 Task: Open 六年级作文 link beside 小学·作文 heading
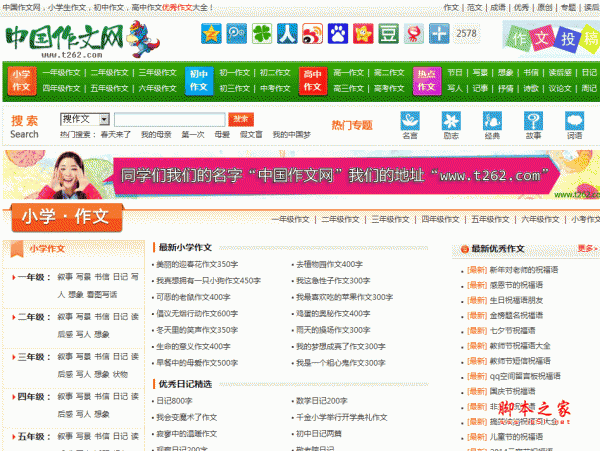click(x=540, y=220)
